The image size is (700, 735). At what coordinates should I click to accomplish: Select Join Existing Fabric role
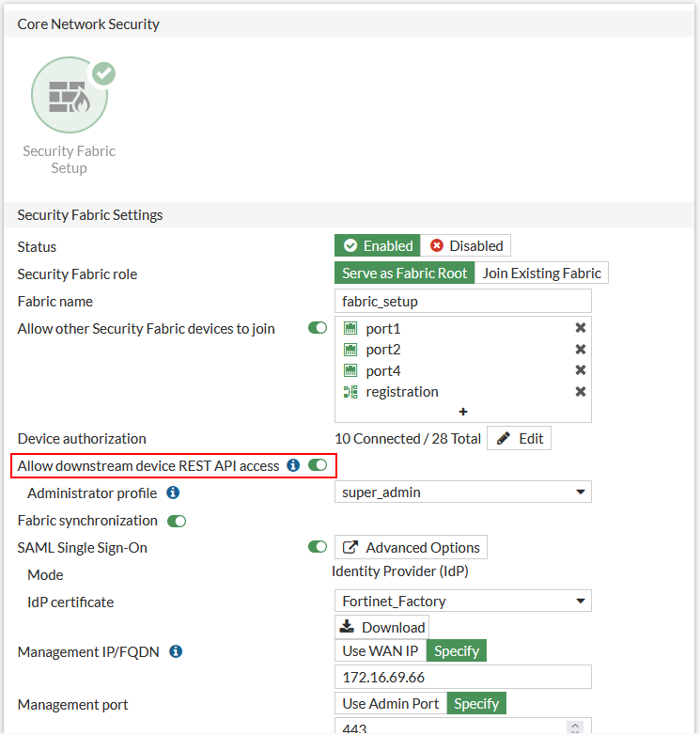pyautogui.click(x=541, y=274)
